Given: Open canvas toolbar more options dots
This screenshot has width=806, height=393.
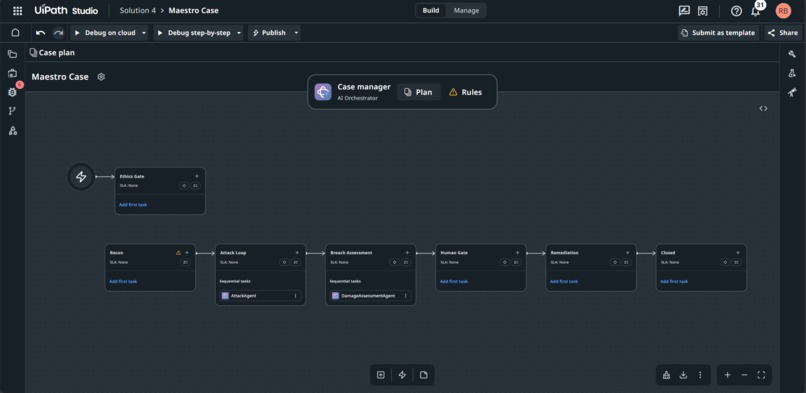Looking at the screenshot, I should (x=700, y=375).
